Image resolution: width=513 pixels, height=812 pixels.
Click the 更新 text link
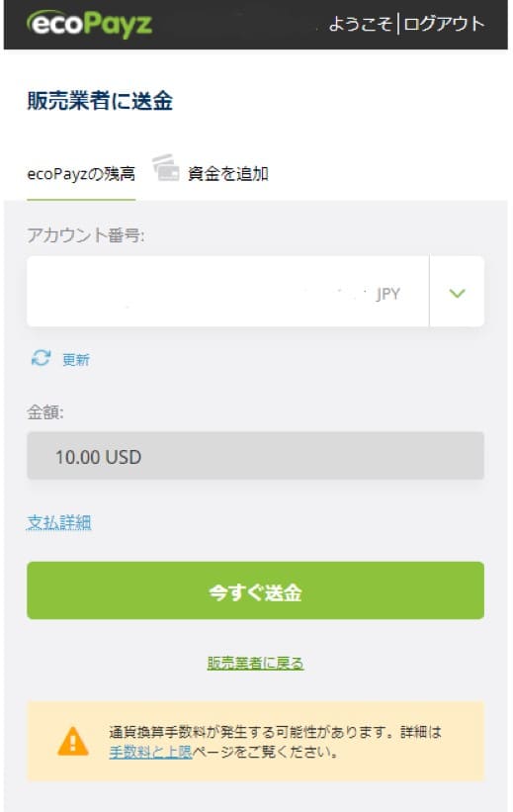point(76,359)
